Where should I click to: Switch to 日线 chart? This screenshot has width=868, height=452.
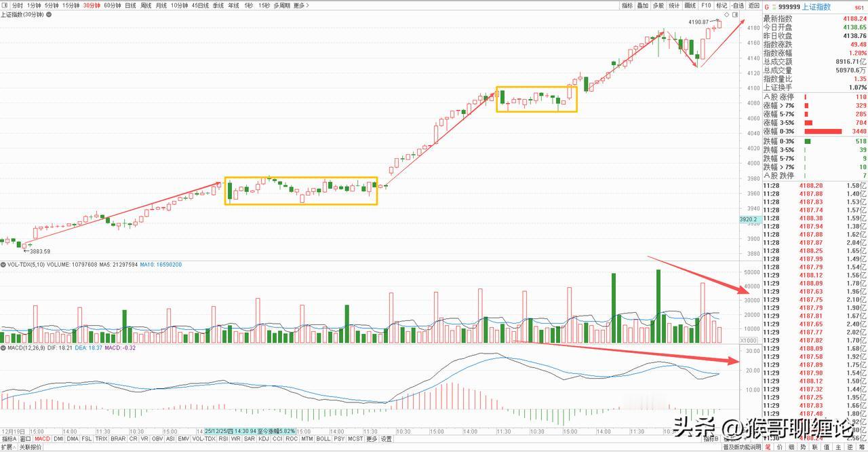pyautogui.click(x=130, y=5)
